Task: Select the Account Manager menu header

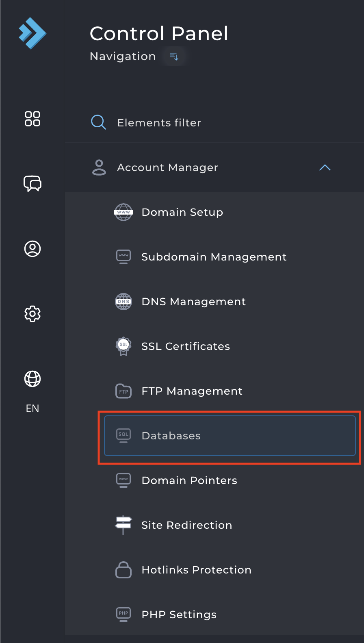Action: pyautogui.click(x=214, y=167)
